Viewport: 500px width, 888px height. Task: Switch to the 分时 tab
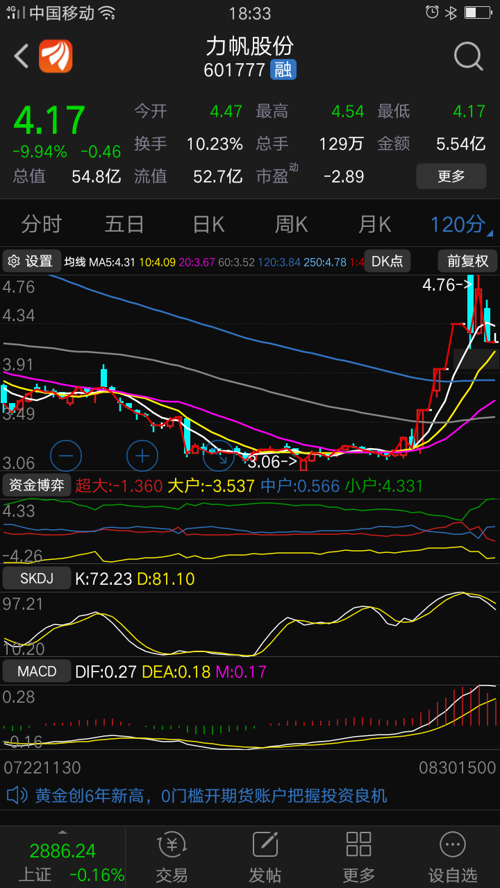click(41, 225)
